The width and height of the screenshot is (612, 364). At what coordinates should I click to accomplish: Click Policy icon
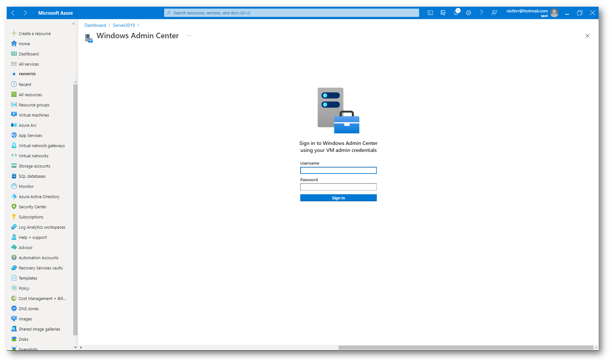pyautogui.click(x=14, y=288)
